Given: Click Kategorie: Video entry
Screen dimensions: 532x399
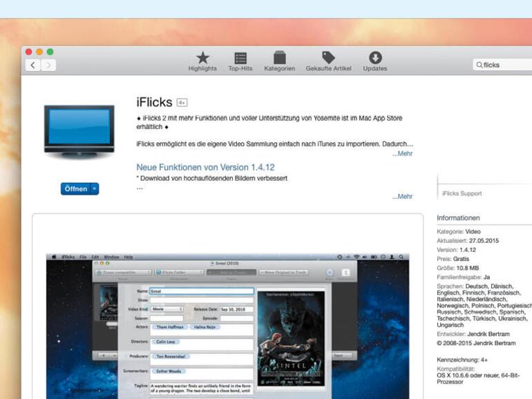Looking at the screenshot, I should pyautogui.click(x=459, y=231).
